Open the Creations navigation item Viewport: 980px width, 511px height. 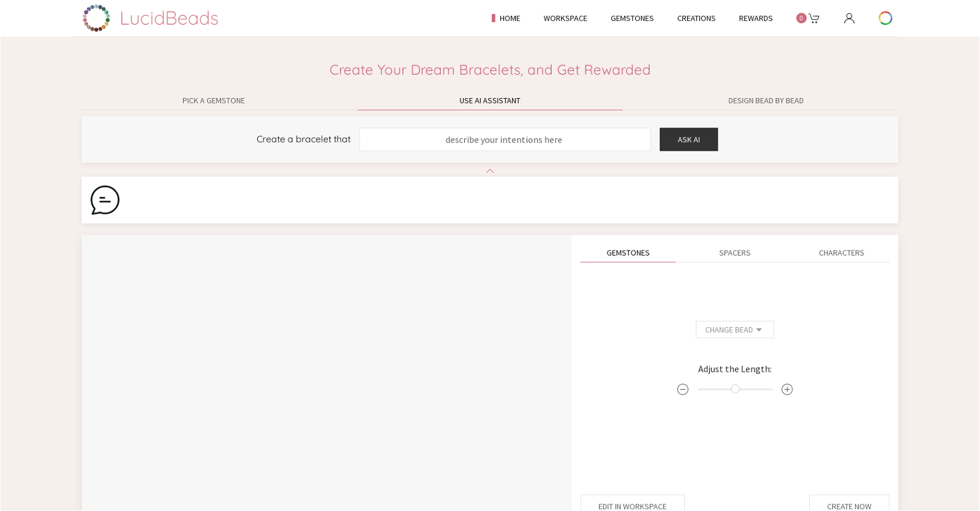click(x=696, y=18)
